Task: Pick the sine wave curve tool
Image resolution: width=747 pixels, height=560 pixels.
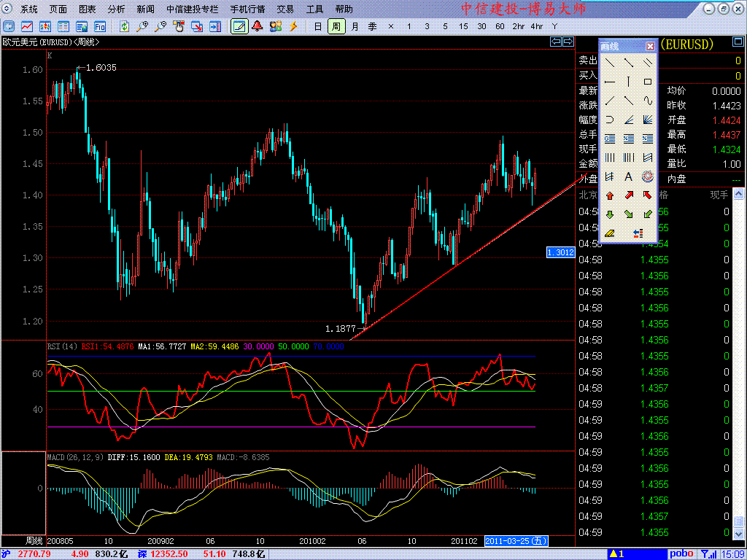Action: click(x=647, y=101)
